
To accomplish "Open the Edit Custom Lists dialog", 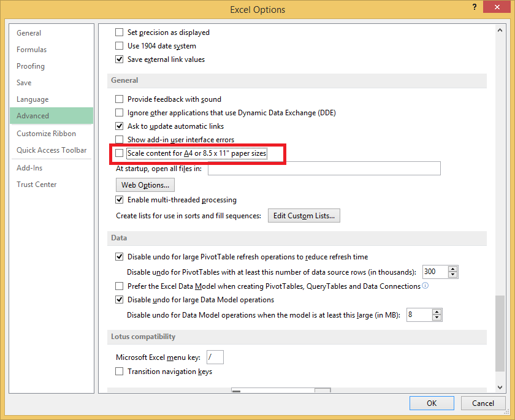I will pos(303,215).
